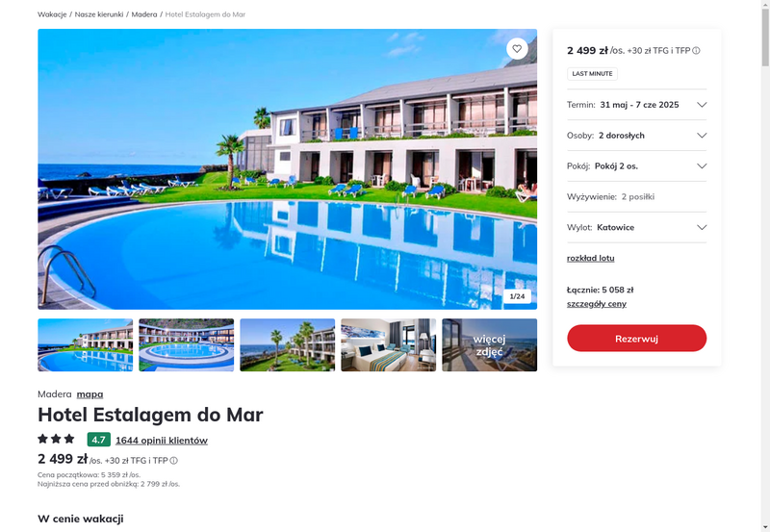Open the green 4.7 rating badge
Screen dimensions: 770x532
coord(99,440)
